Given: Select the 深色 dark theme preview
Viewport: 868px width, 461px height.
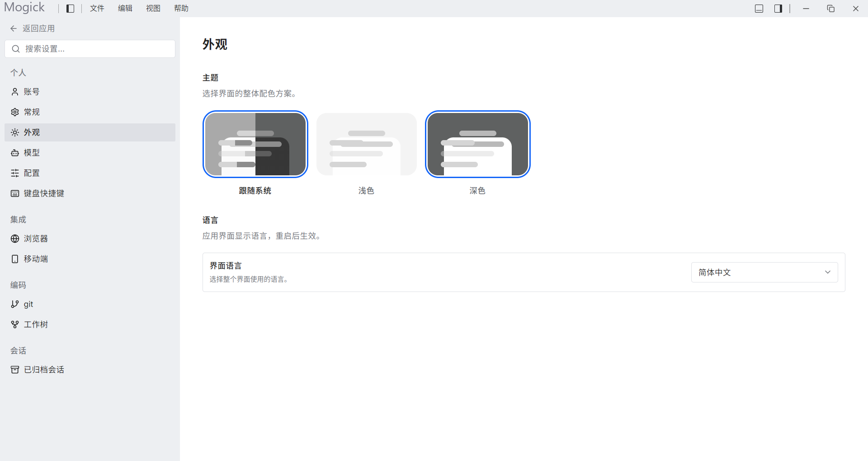Looking at the screenshot, I should click(478, 144).
